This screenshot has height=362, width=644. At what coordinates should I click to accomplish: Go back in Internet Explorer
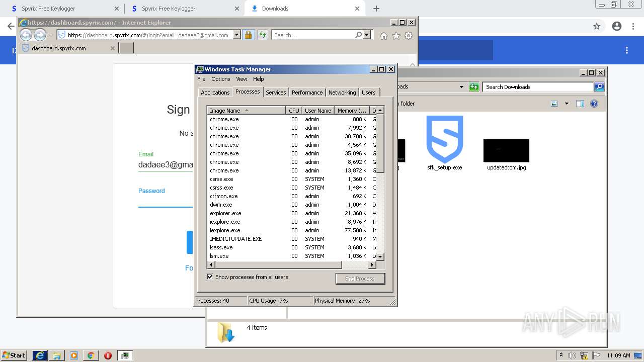tap(26, 35)
